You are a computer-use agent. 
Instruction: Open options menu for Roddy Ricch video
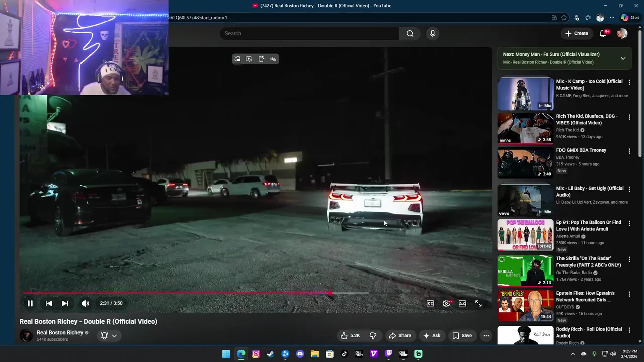629,330
